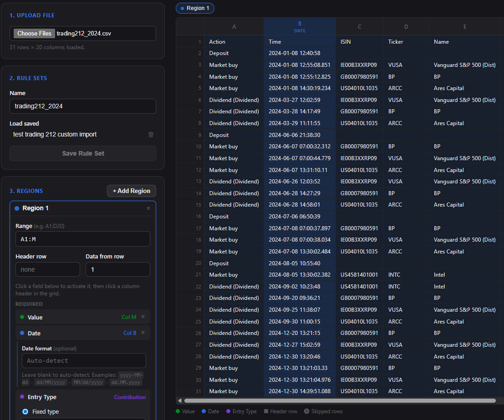Screen dimensions: 504x420
Task: Click the Choose Files button
Action: pos(34,33)
